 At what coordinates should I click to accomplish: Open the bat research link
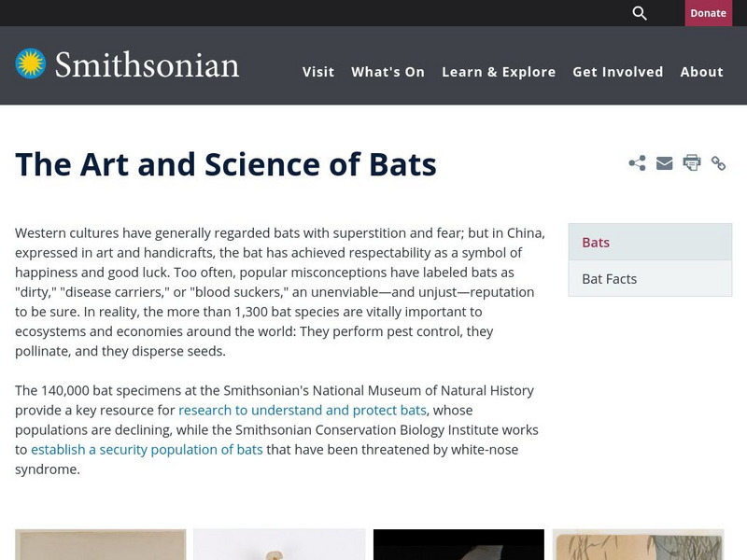click(x=302, y=410)
